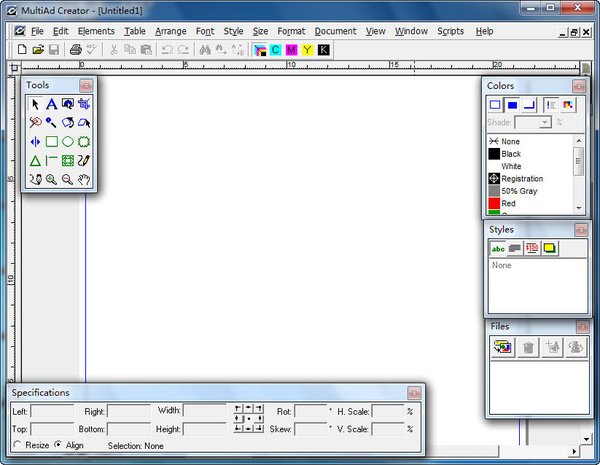The height and width of the screenshot is (465, 600).
Task: Click the Print icon in toolbar
Action: coord(75,49)
